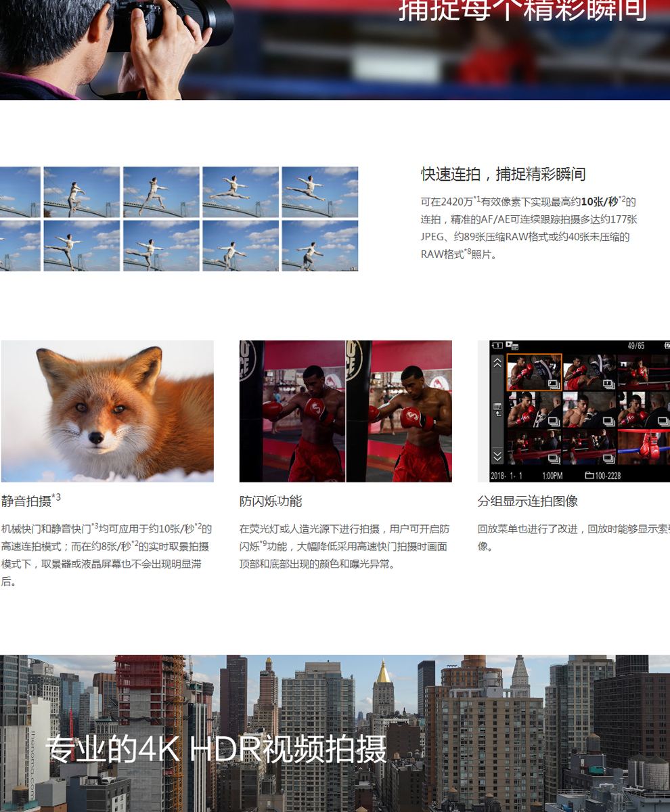670x812 pixels.
Task: Select the orange-bordered boxer thumbnail in camera grid
Action: pyautogui.click(x=534, y=372)
